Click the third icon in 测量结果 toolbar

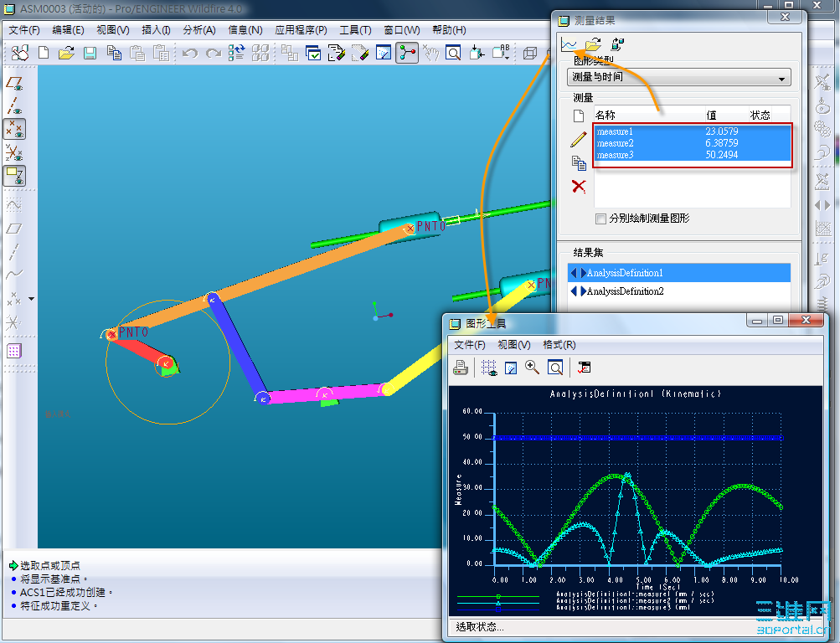pyautogui.click(x=617, y=44)
